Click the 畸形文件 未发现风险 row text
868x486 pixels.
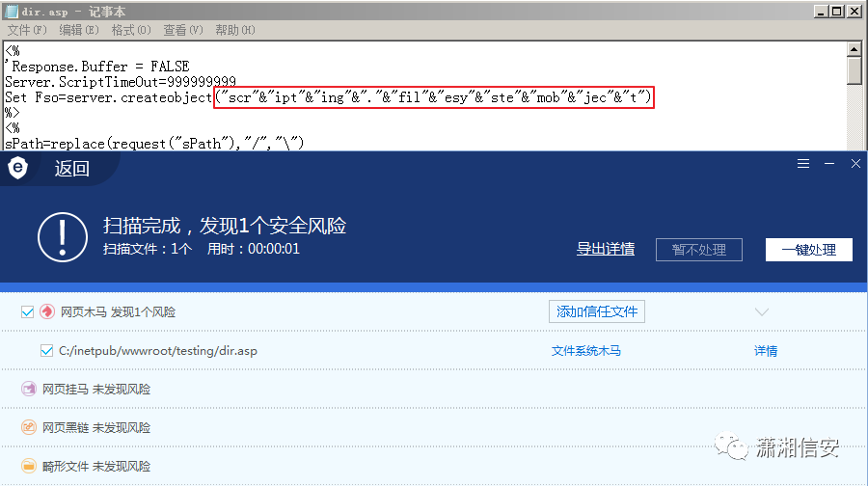tap(96, 467)
